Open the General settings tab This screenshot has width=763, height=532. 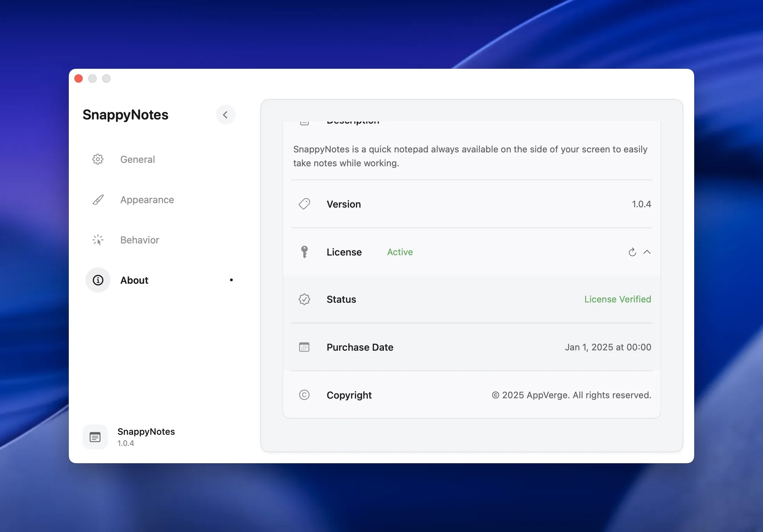pos(138,159)
